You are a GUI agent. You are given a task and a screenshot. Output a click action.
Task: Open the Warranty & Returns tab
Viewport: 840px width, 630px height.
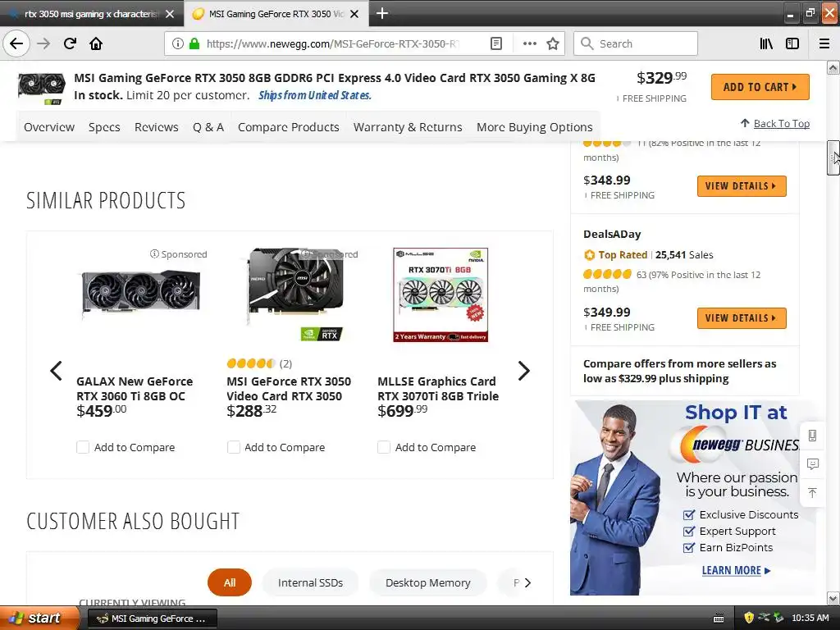(x=408, y=127)
